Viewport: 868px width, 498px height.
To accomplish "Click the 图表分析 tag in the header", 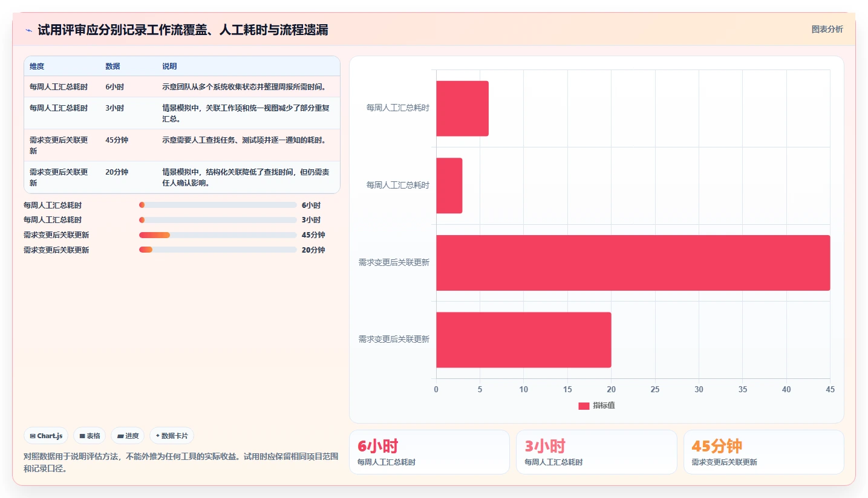I will [x=827, y=29].
